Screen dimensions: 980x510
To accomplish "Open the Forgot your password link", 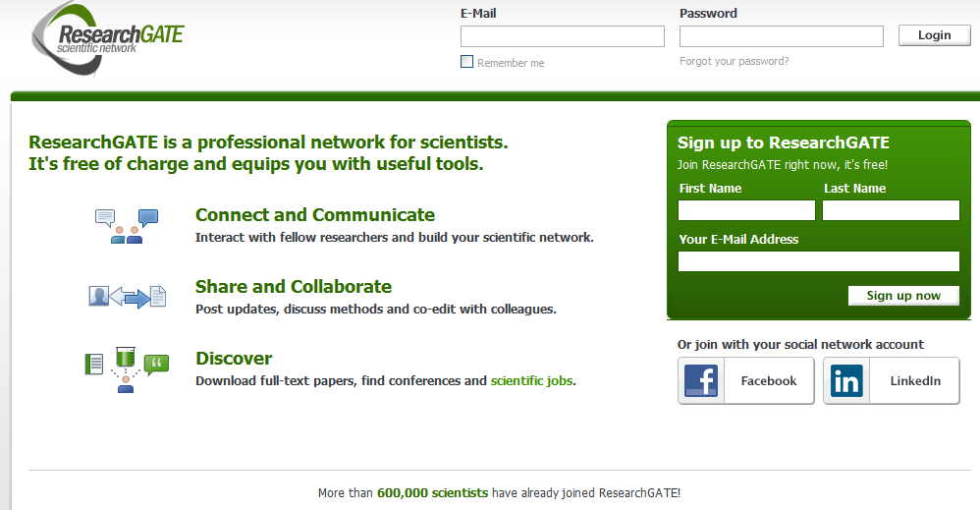I will click(x=734, y=61).
